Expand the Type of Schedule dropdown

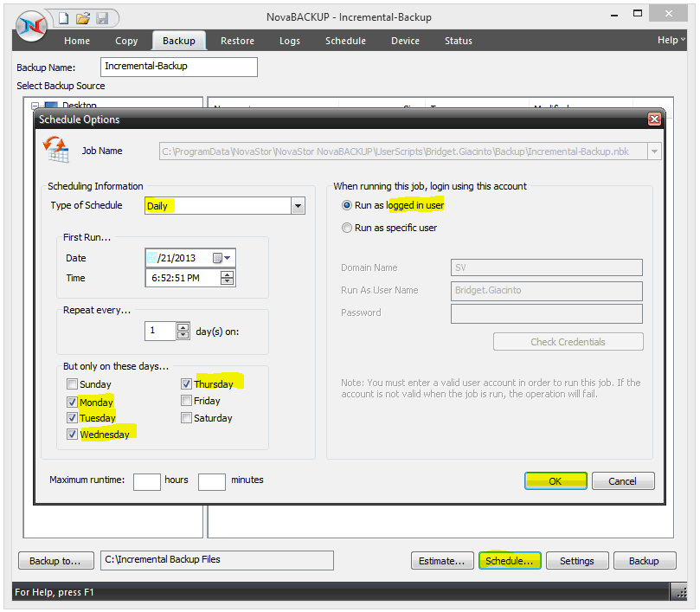[298, 206]
